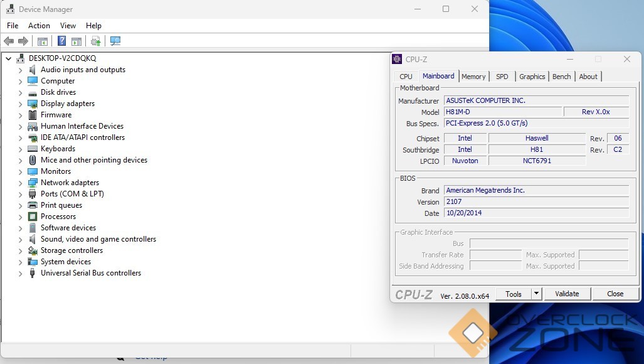
Task: Click the BIOS version 2107 field
Action: [536, 201]
